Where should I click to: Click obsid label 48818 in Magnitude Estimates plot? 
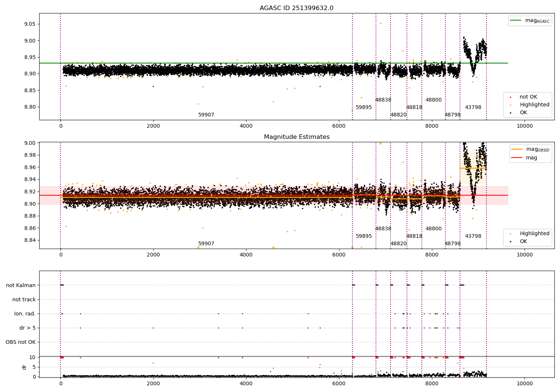coord(414,236)
